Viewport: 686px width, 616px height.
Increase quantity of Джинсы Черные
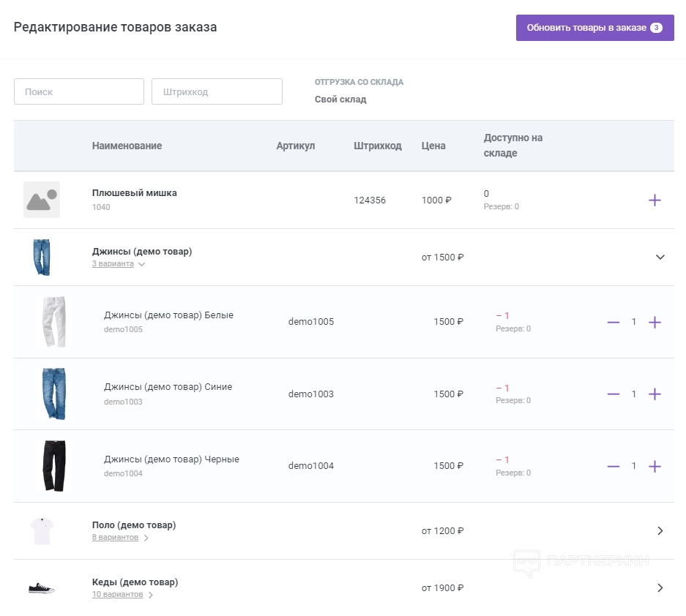[x=655, y=467]
